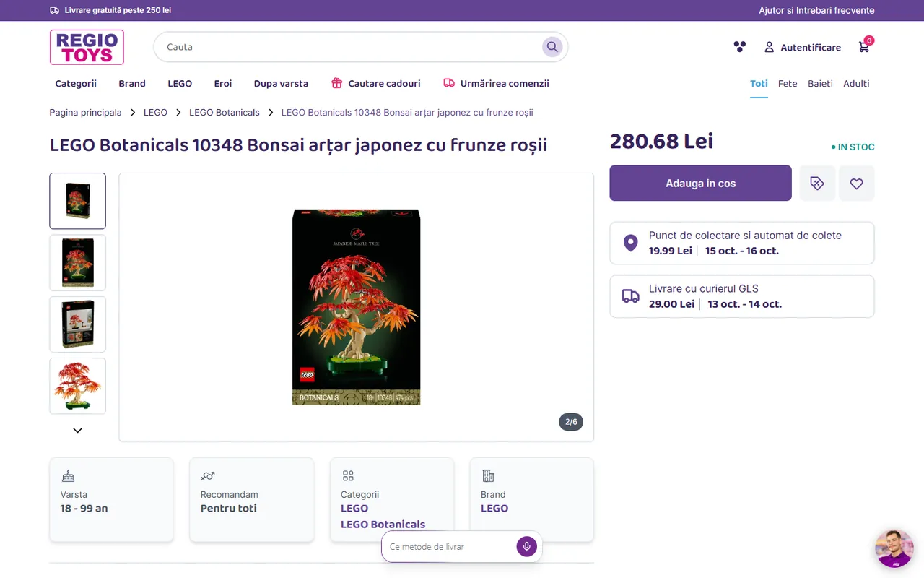Click the LEGO Botanicals category link in card
This screenshot has height=578, width=924.
point(383,525)
